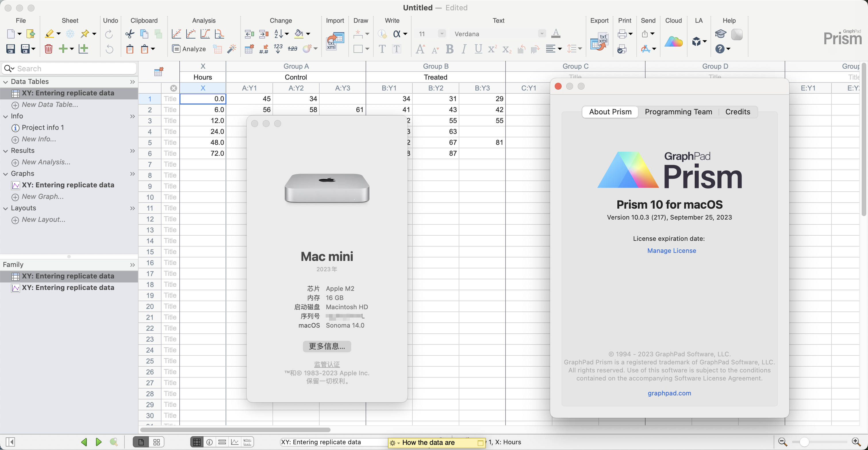Click the green previous sheet arrow
The image size is (868, 450).
click(x=84, y=442)
